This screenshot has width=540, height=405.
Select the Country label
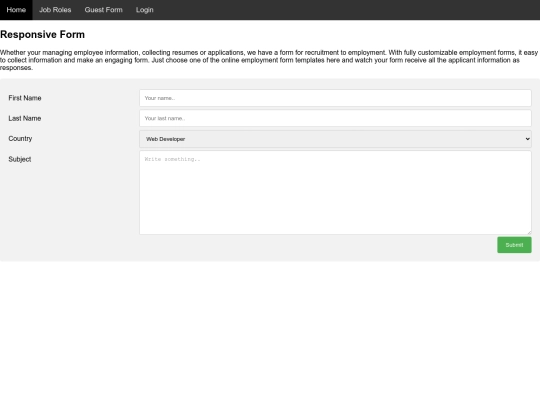20,138
